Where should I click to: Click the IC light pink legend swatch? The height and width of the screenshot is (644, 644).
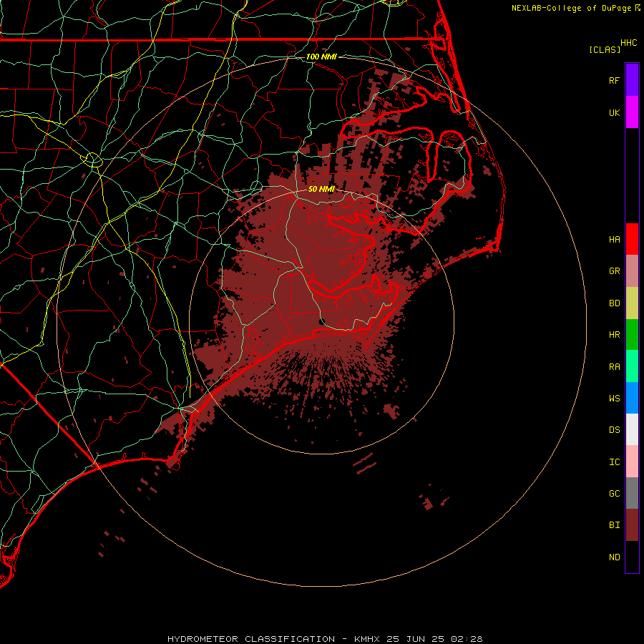point(632,462)
